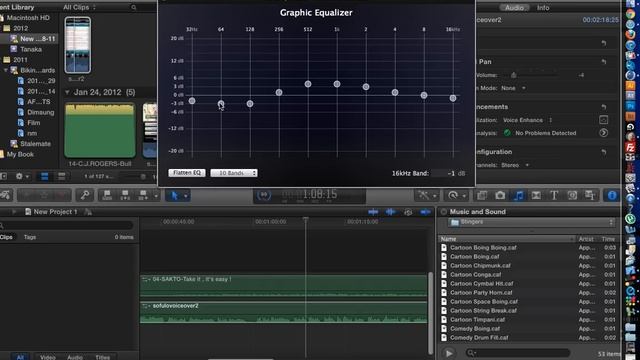The width and height of the screenshot is (640, 360).
Task: Click the Volume slider handle
Action: tap(513, 75)
